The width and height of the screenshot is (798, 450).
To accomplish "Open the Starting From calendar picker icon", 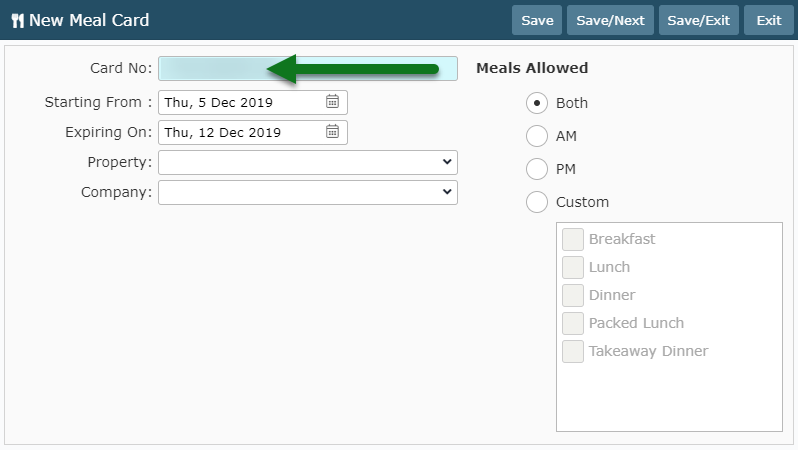I will [332, 102].
